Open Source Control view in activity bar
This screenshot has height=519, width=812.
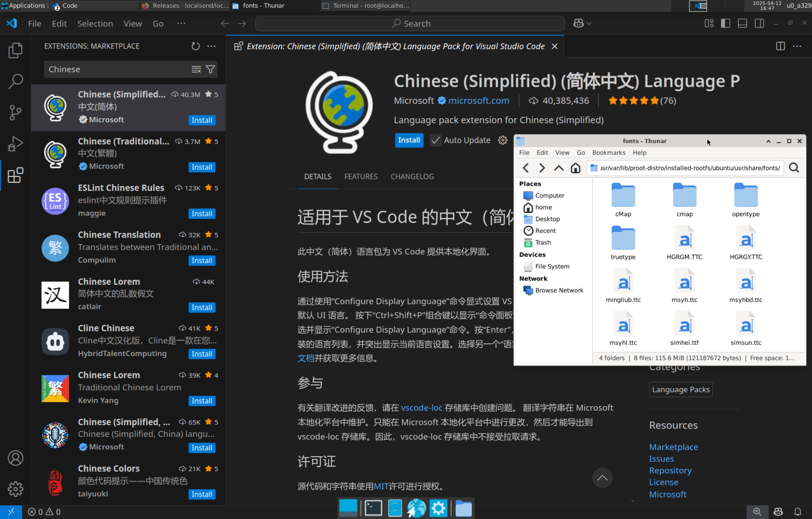click(x=15, y=112)
